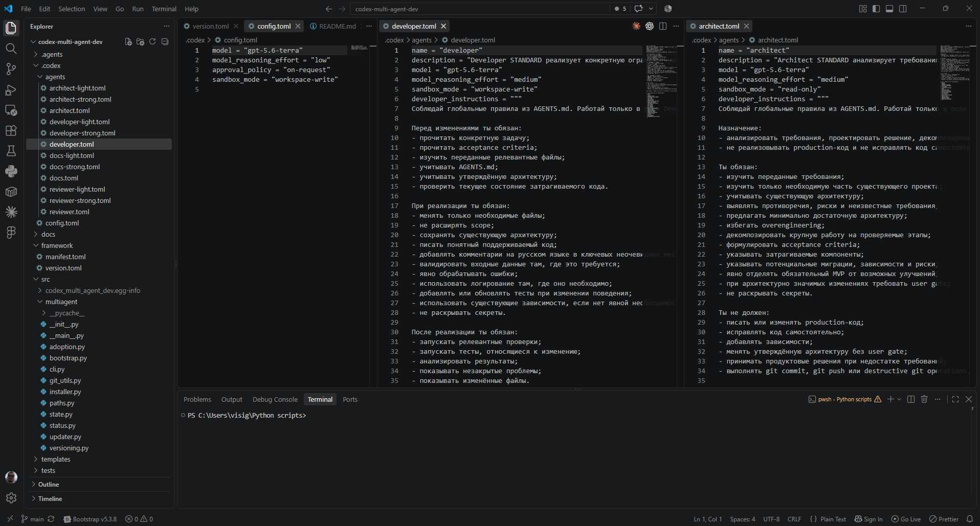Open the Extensions view

tap(11, 130)
